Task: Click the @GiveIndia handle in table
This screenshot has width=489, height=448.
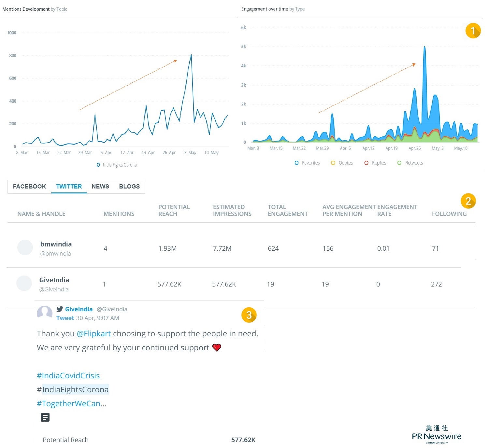Action: pos(54,289)
